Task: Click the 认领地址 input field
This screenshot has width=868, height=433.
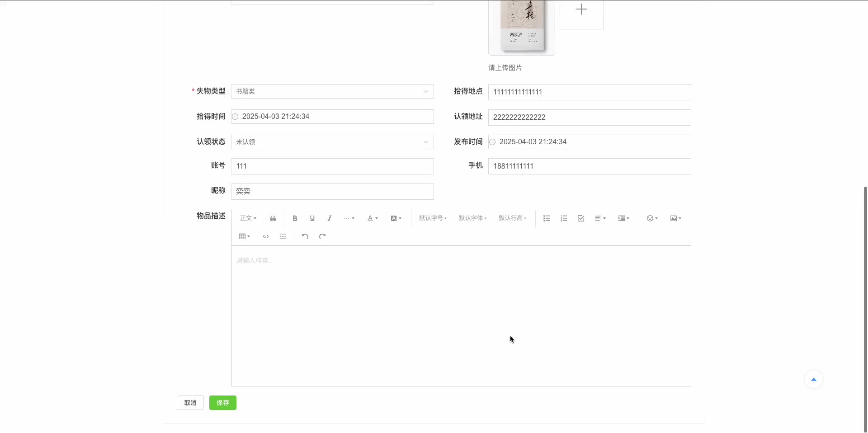Action: click(590, 118)
